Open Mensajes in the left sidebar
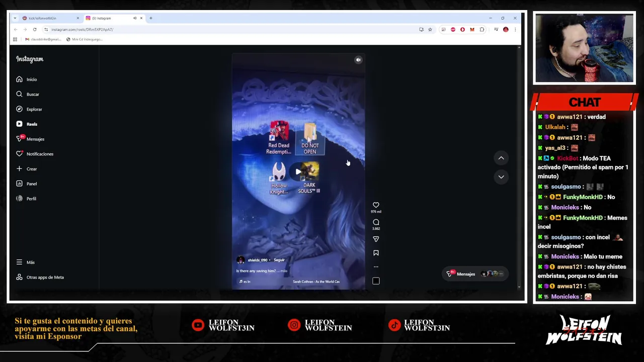This screenshot has height=362, width=644. [30, 139]
